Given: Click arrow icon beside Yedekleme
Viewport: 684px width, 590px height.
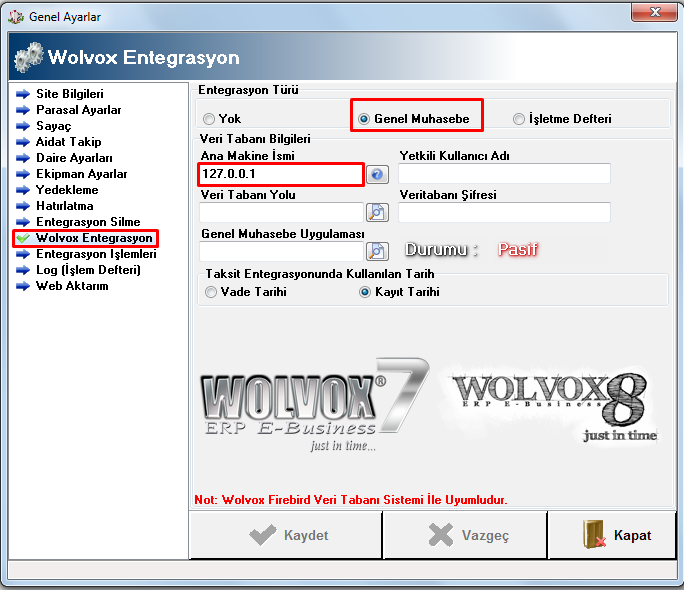Looking at the screenshot, I should coord(23,190).
